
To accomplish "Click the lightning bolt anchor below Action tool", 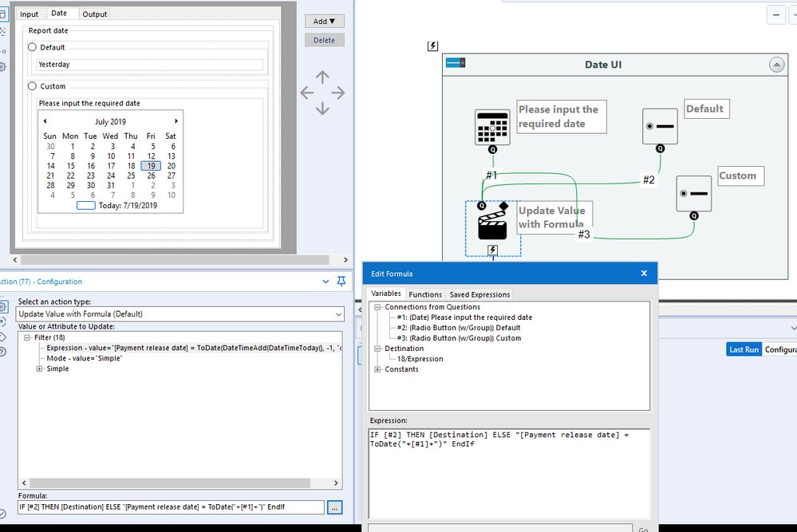I will (492, 250).
